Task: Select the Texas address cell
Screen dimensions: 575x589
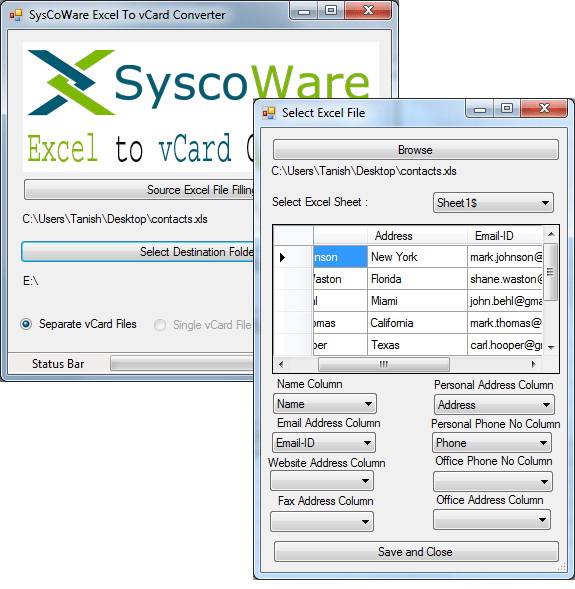Action: coord(417,345)
